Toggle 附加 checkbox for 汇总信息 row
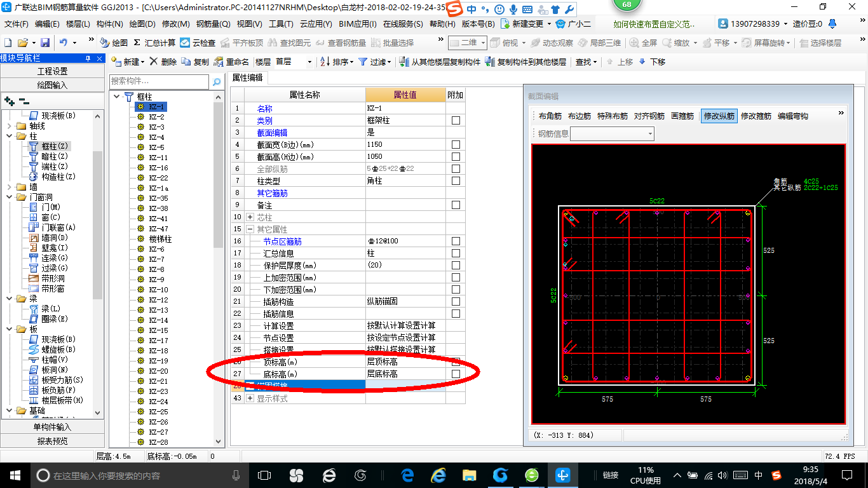This screenshot has height=488, width=868. tap(456, 254)
